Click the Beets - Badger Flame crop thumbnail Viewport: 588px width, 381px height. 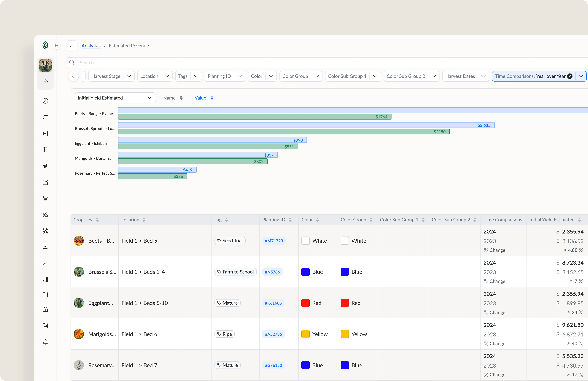point(79,240)
